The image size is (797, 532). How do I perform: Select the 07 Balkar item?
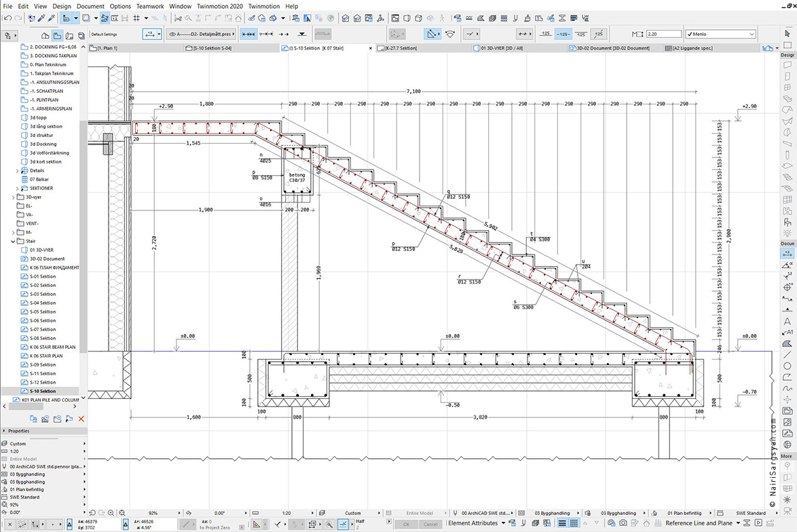point(39,179)
